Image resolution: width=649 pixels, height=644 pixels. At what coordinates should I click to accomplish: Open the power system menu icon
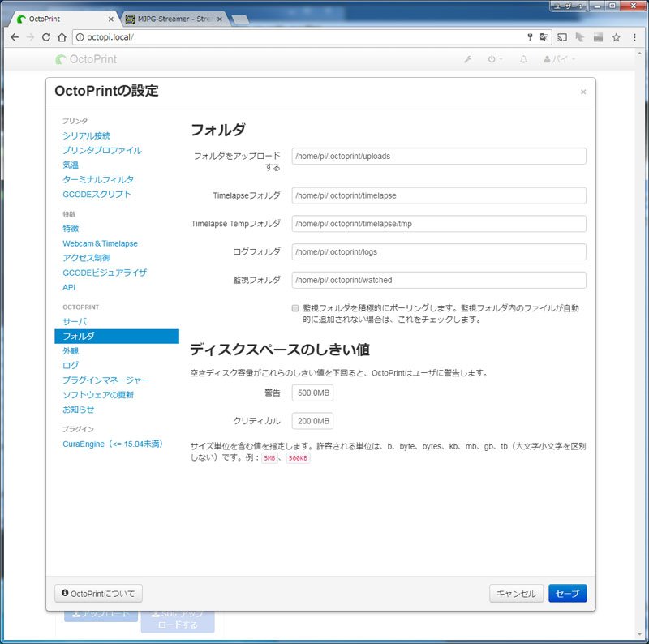[x=495, y=59]
